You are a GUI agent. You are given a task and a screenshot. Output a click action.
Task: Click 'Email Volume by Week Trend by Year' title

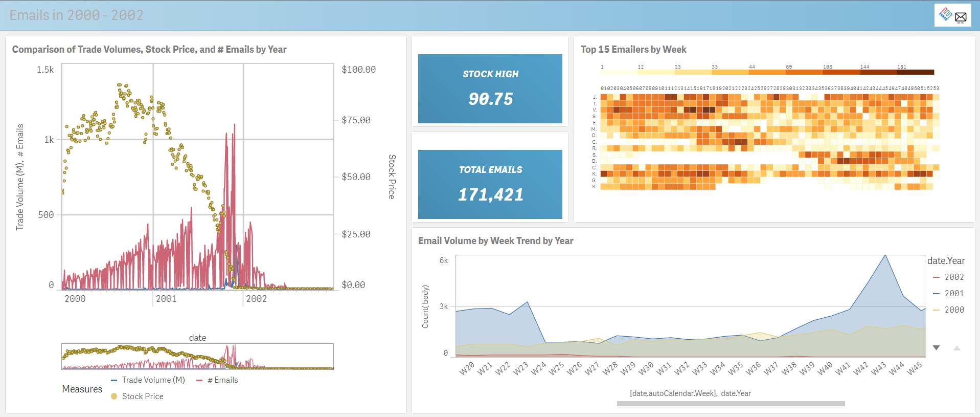coord(495,240)
